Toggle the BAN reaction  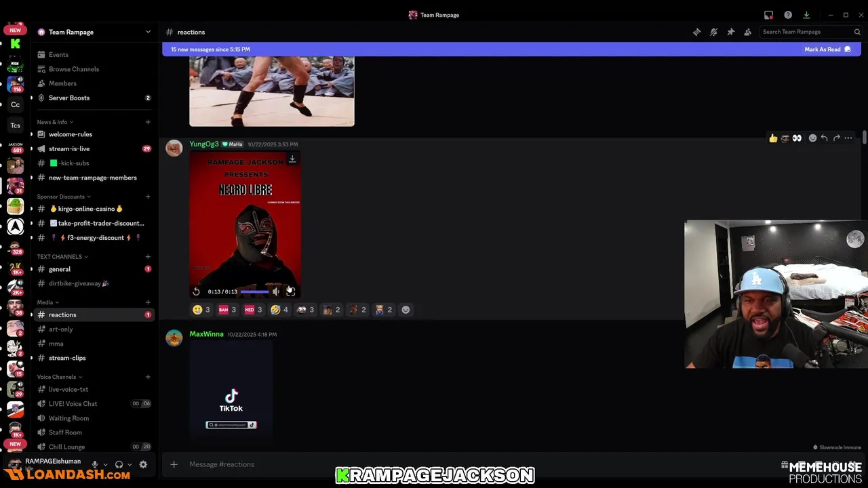pyautogui.click(x=227, y=310)
